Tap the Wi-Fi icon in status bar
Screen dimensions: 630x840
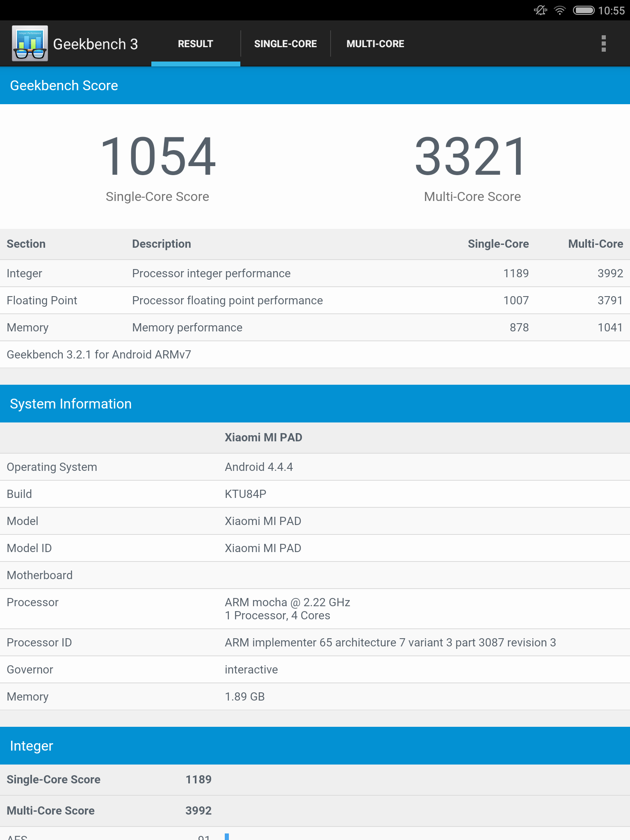pyautogui.click(x=560, y=10)
